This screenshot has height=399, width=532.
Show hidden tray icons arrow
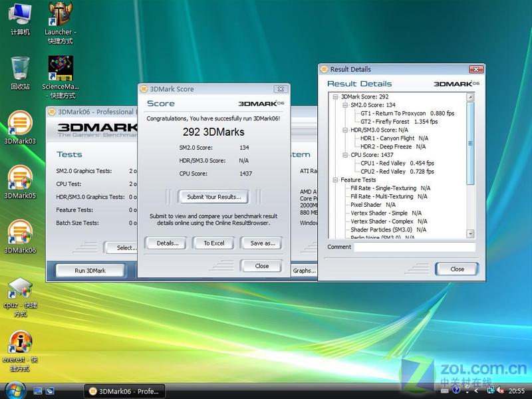[x=477, y=391]
